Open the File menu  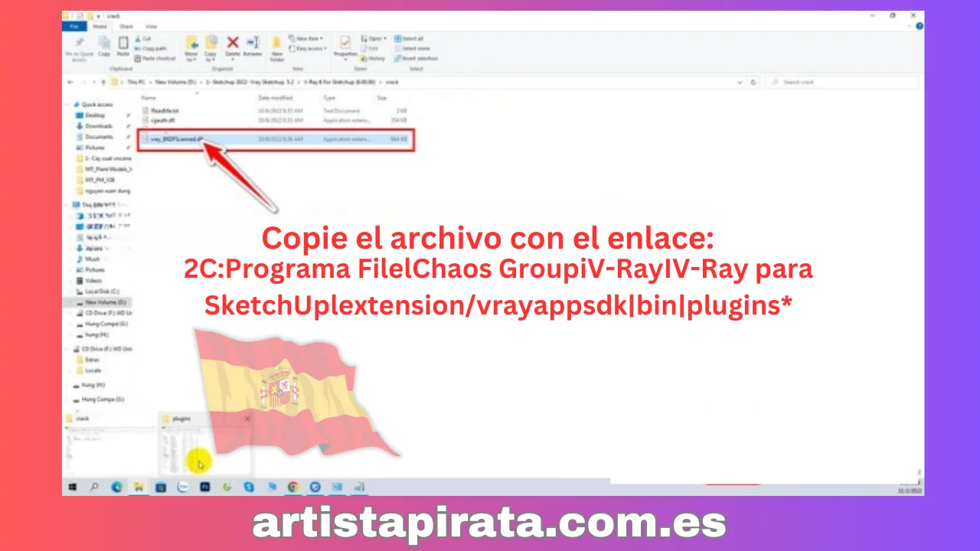coord(74,26)
